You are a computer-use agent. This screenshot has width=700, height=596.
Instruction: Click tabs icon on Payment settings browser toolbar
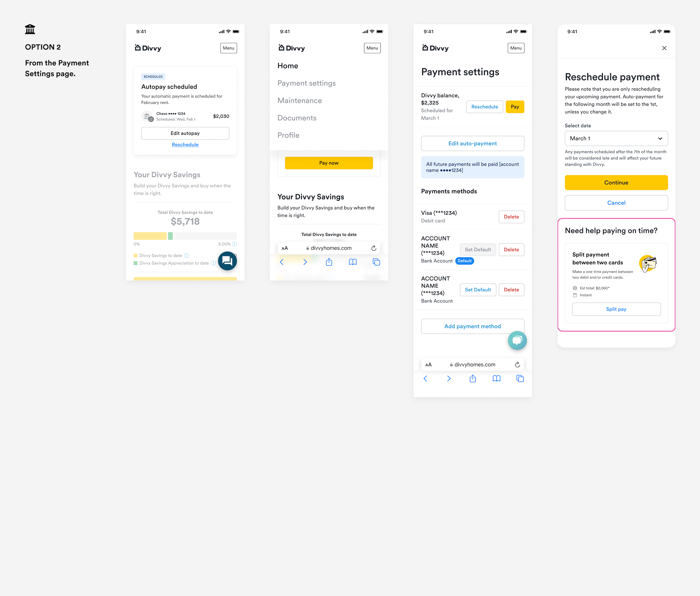point(520,379)
